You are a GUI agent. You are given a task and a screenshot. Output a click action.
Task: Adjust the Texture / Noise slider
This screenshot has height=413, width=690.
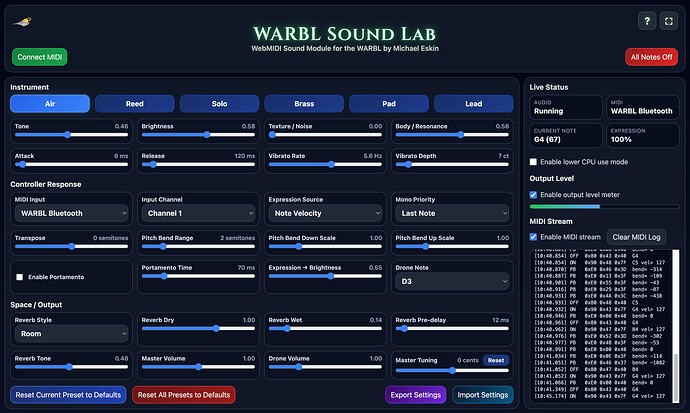pyautogui.click(x=325, y=135)
